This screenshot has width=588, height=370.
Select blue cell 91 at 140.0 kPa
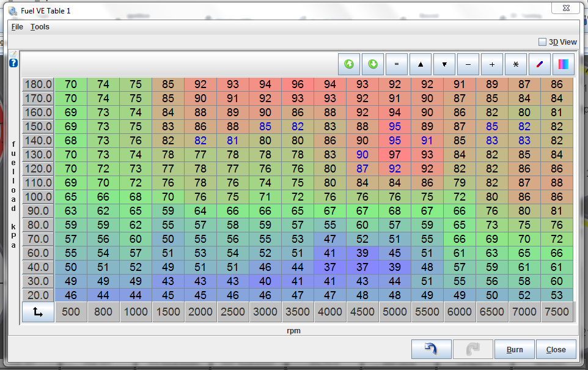pyautogui.click(x=427, y=140)
